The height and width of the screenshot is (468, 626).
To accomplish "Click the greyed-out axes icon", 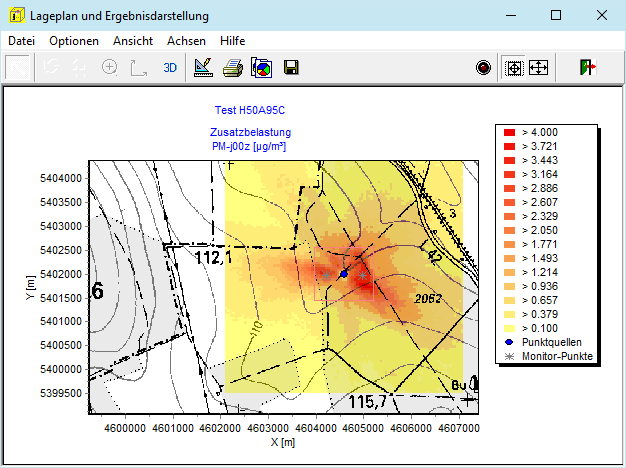I will click(139, 67).
